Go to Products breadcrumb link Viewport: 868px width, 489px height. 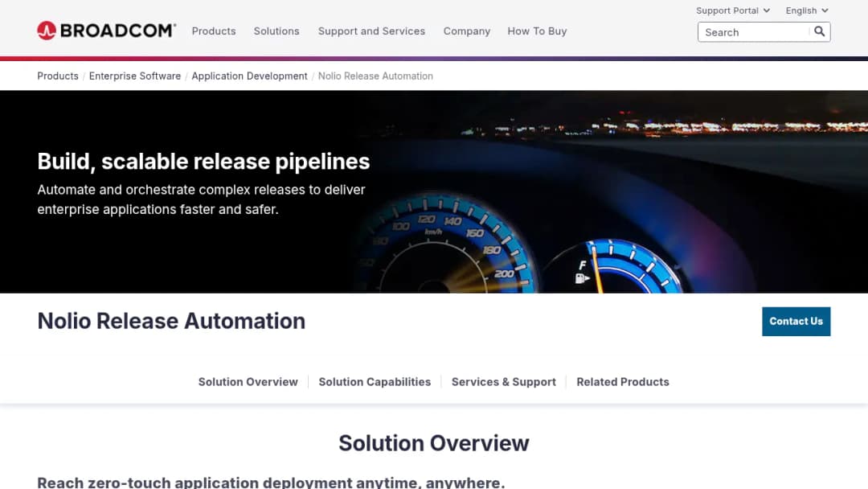pyautogui.click(x=58, y=76)
